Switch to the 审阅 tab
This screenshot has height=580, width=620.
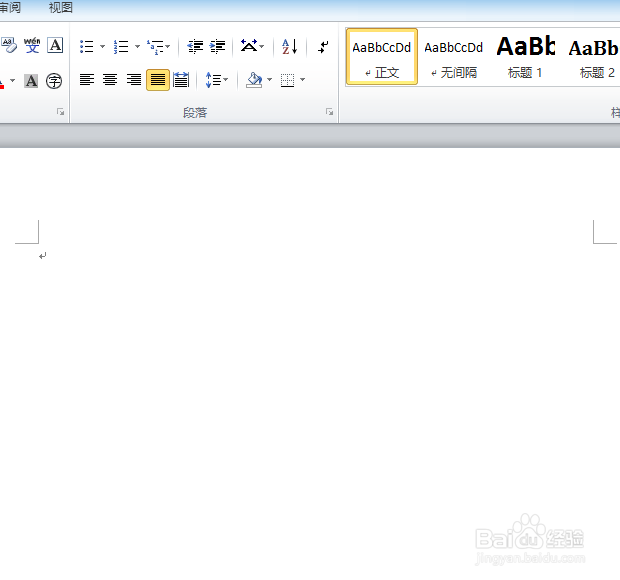pos(10,8)
